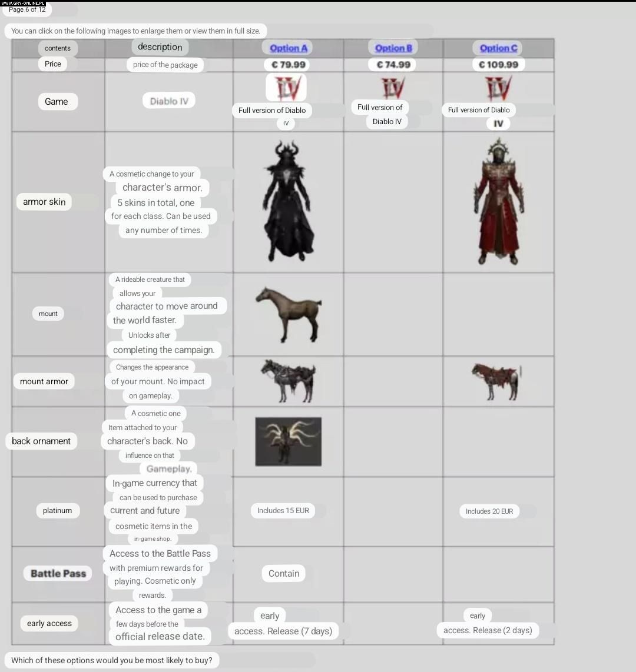Enlarge Diablo IV logo under Option C
Screen dimensions: 636x672
pyautogui.click(x=498, y=88)
